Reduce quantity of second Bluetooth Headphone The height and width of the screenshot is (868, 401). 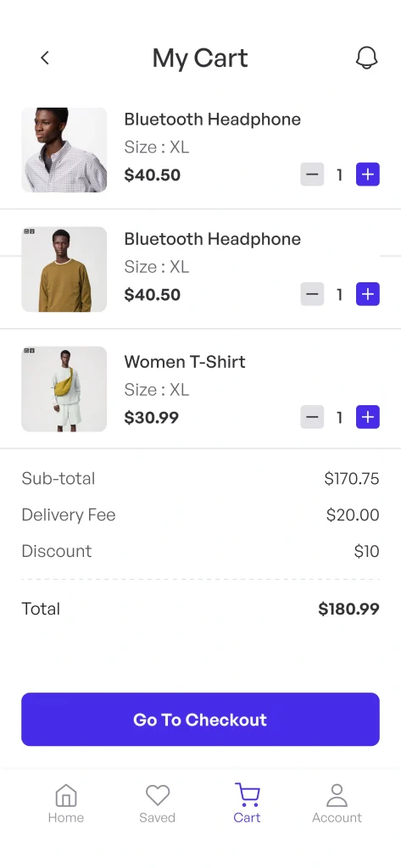click(312, 294)
